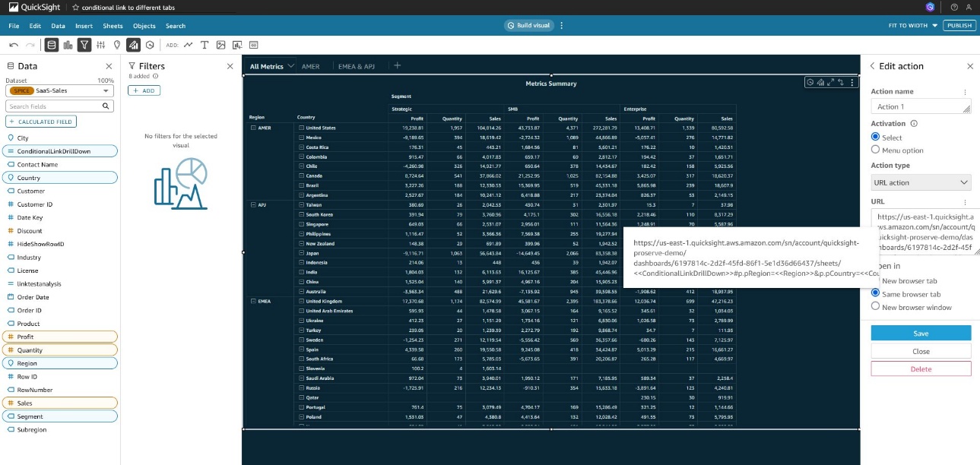This screenshot has width=980, height=465.
Task: Maximize the visual with expand arrows icon
Action: 830,82
